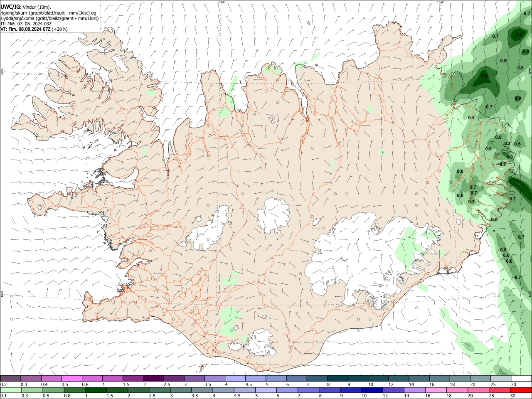
Task: Click the '15W' longitude label at the top
Action: 440,2
